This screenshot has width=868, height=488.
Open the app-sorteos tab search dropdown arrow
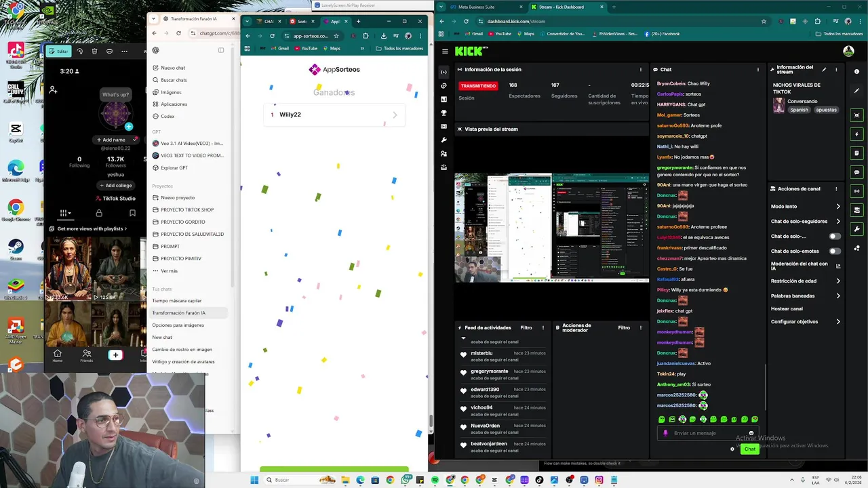(248, 21)
